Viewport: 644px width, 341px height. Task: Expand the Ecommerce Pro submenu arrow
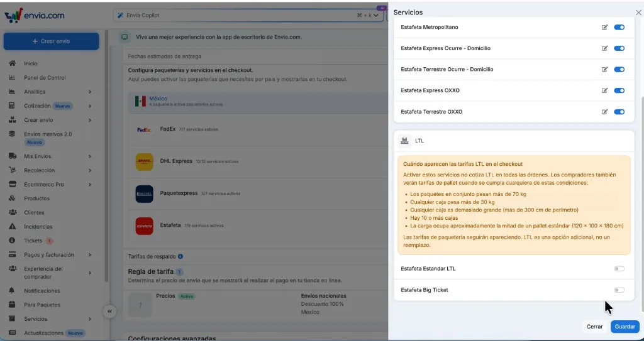tap(89, 185)
